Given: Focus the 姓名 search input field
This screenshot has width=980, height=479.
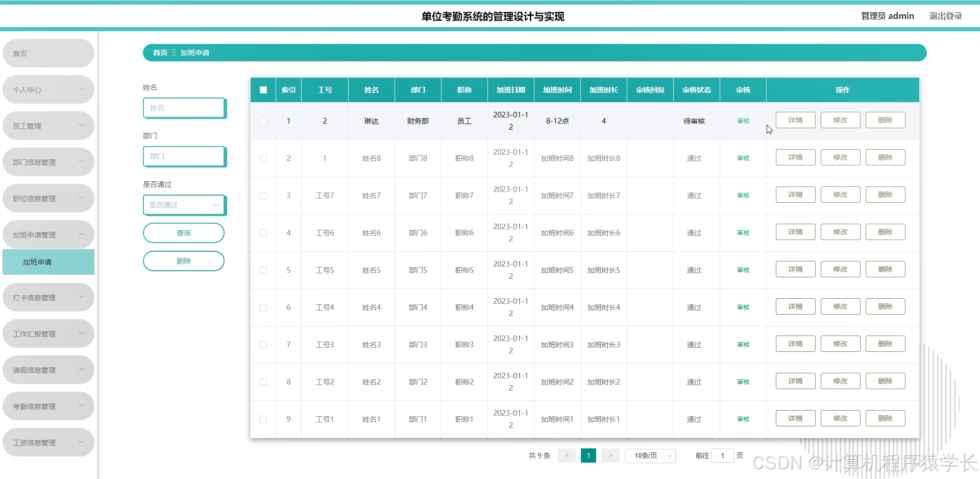Looking at the screenshot, I should 184,108.
